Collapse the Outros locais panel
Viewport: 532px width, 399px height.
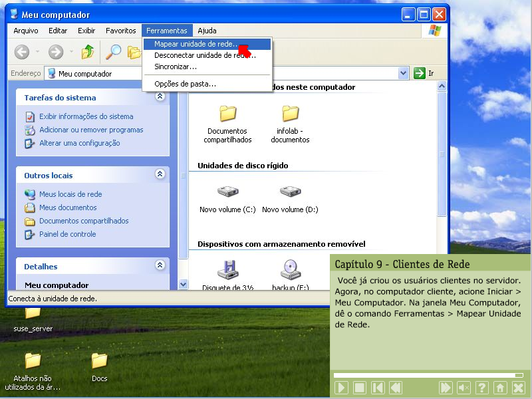click(x=160, y=174)
